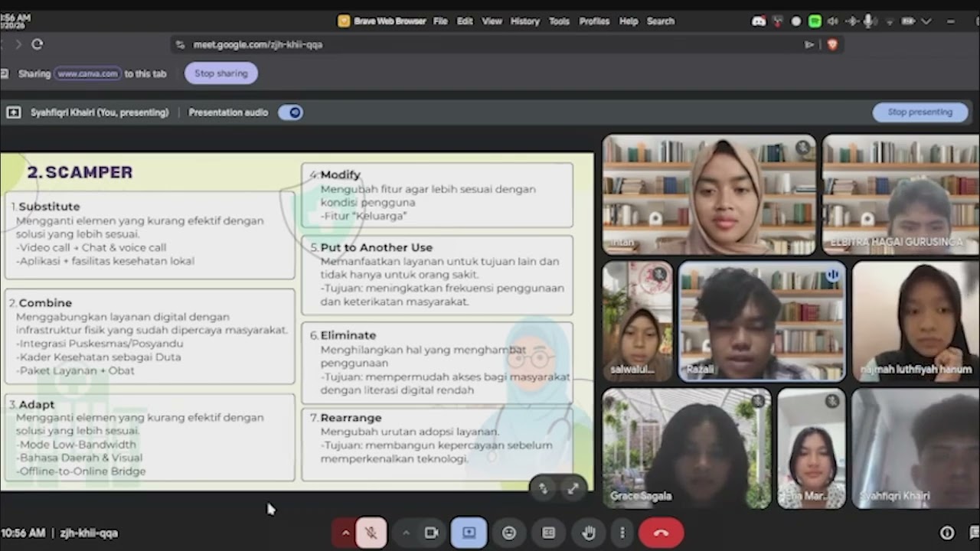Viewport: 980px width, 551px height.
Task: Leave the call with red hang-up button
Action: coord(661,533)
